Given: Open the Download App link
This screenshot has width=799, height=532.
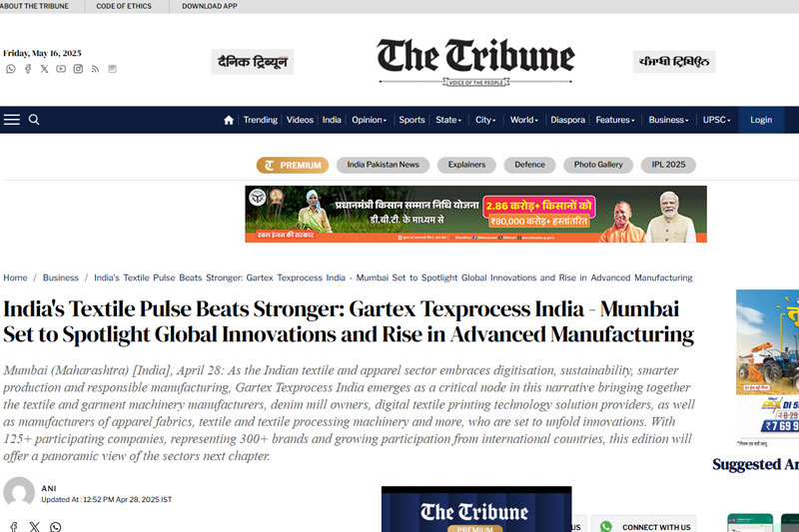Looking at the screenshot, I should (x=210, y=6).
